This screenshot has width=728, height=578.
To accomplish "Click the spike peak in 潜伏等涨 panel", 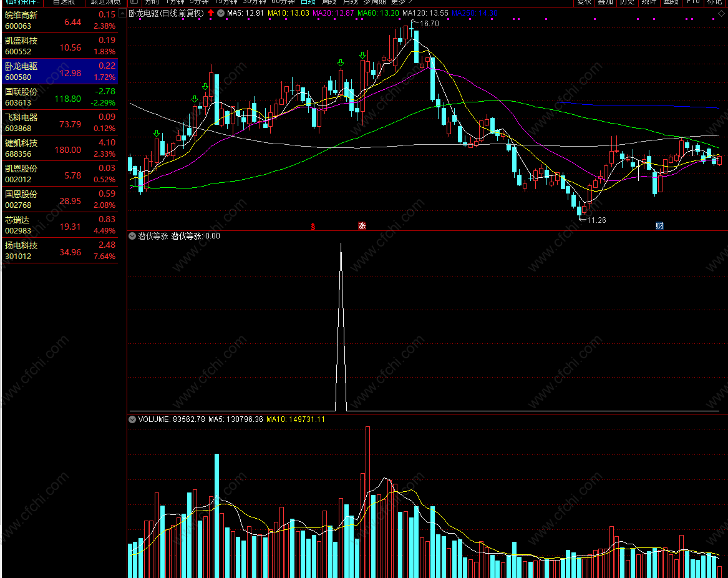I will coord(341,244).
